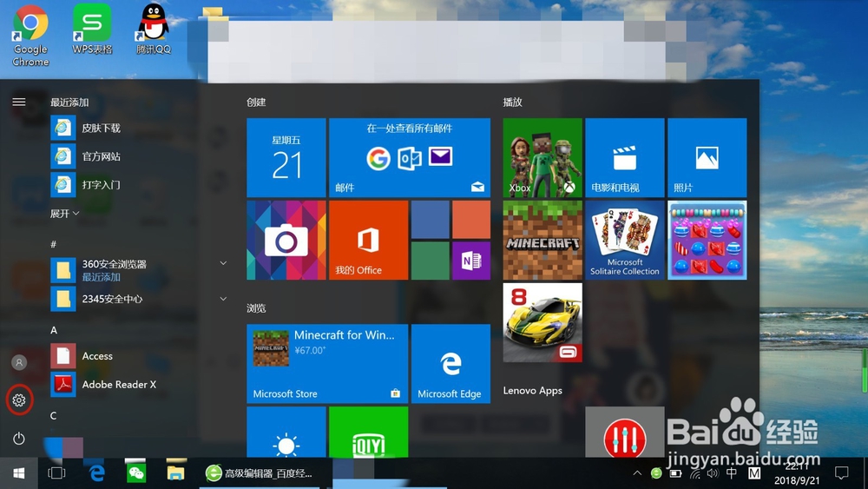Launch the Camera tile

(x=286, y=241)
